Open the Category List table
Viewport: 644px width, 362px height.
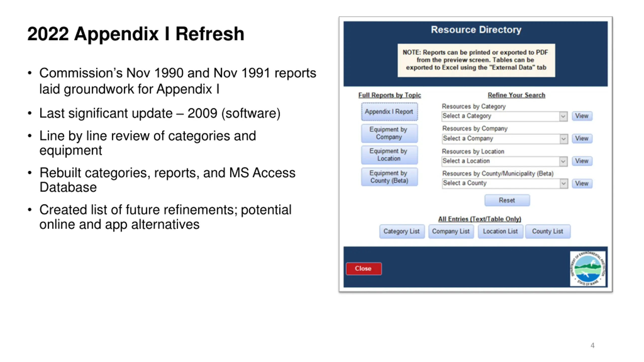click(x=402, y=231)
